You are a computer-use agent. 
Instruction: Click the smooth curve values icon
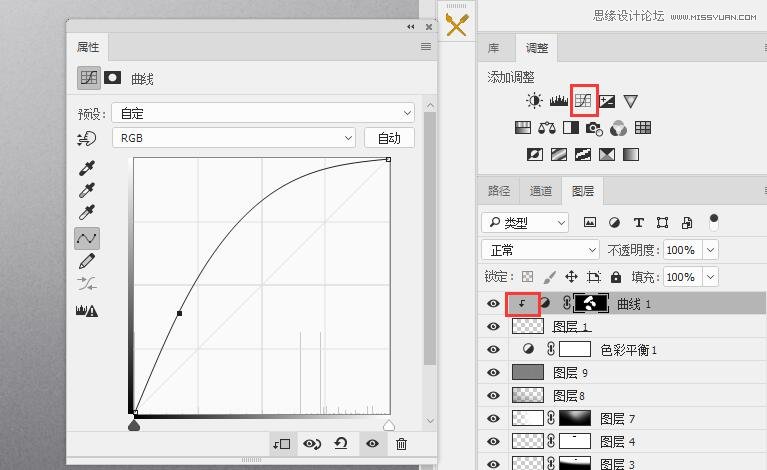(87, 284)
